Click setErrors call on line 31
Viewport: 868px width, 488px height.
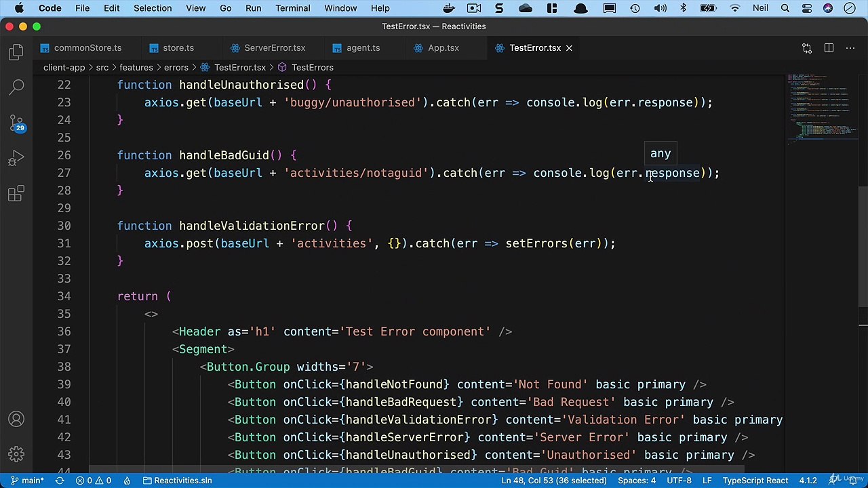pos(536,243)
